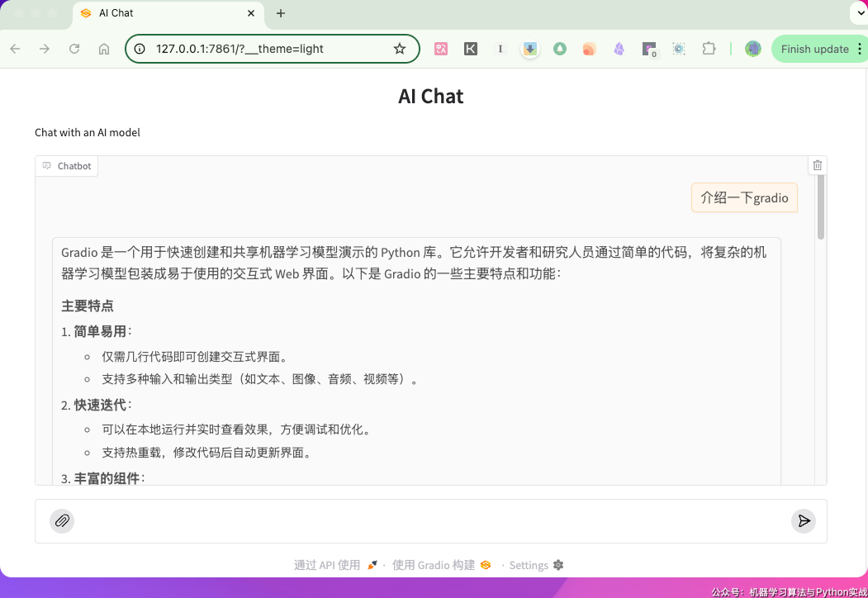
Task: Click the 快速迭代 list item
Action: pyautogui.click(x=97, y=405)
